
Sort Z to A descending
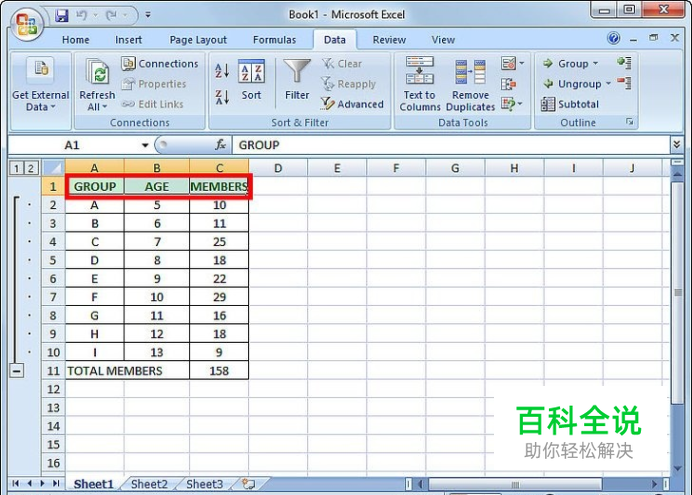point(222,97)
